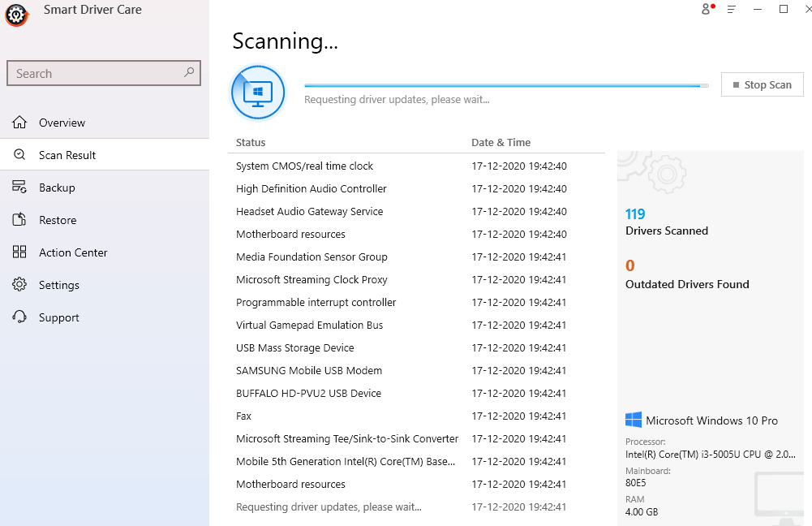Click the Scan Result magnifier icon
This screenshot has width=812, height=526.
pyautogui.click(x=19, y=154)
